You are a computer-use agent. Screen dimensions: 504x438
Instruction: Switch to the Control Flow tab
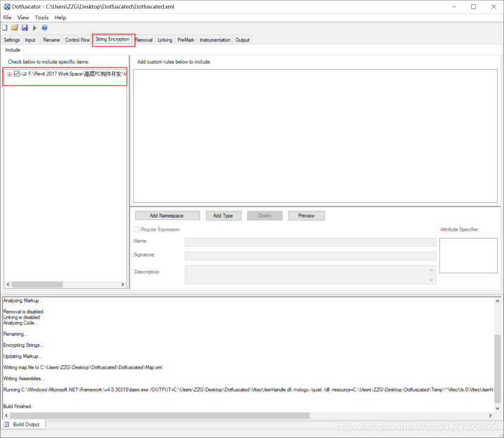[78, 40]
